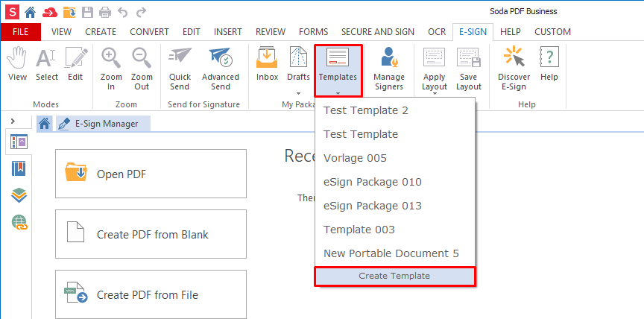The width and height of the screenshot is (644, 319).
Task: Expand the Drafts dropdown arrow
Action: [299, 93]
